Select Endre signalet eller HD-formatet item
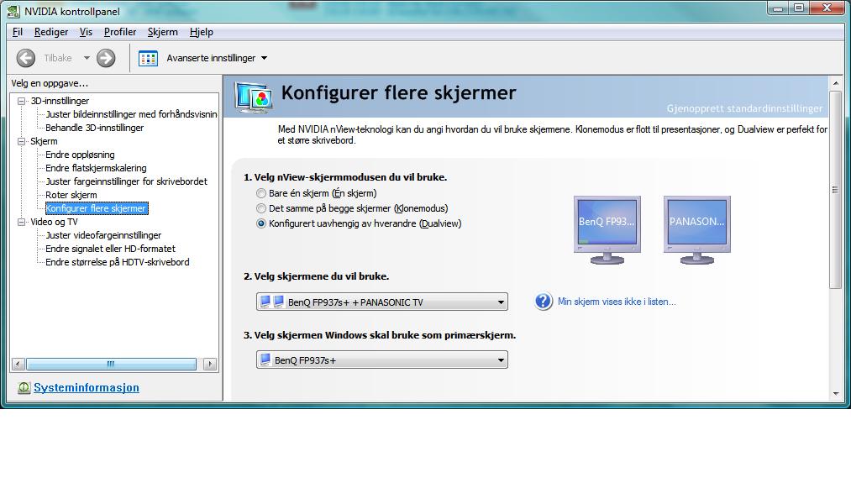The width and height of the screenshot is (851, 504). coord(111,249)
